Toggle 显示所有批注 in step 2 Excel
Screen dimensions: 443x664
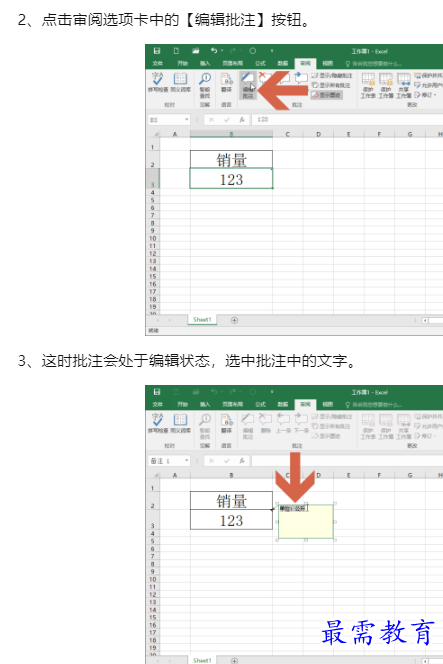[x=331, y=85]
